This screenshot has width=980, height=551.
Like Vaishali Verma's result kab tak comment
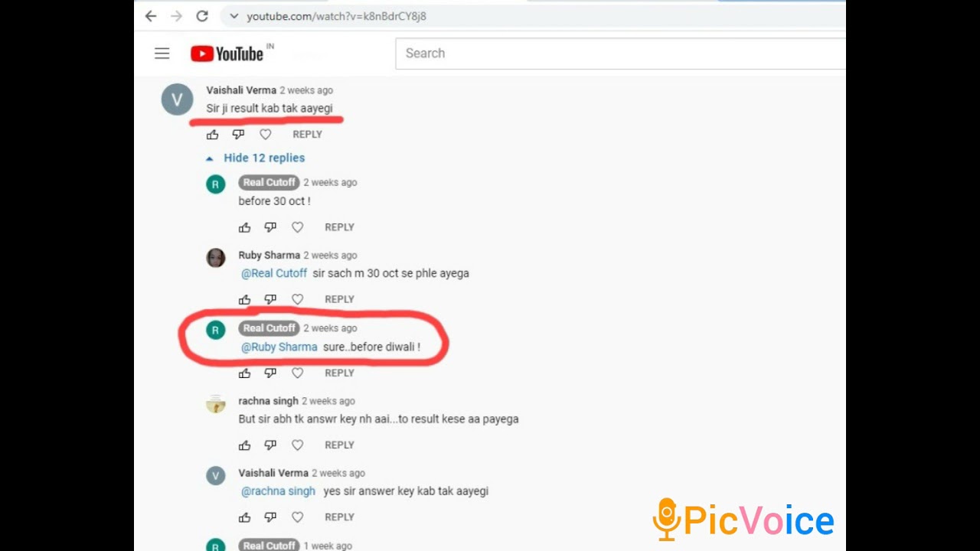click(212, 135)
